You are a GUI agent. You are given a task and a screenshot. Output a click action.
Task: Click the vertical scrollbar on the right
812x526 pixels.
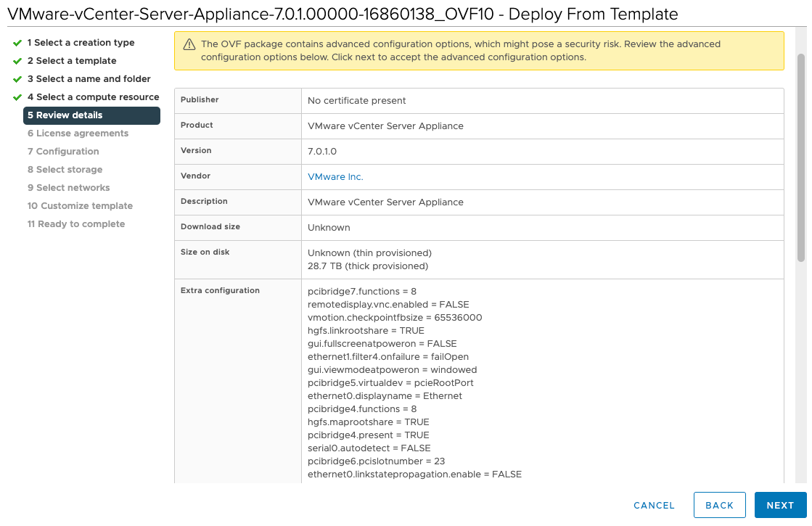(x=800, y=157)
